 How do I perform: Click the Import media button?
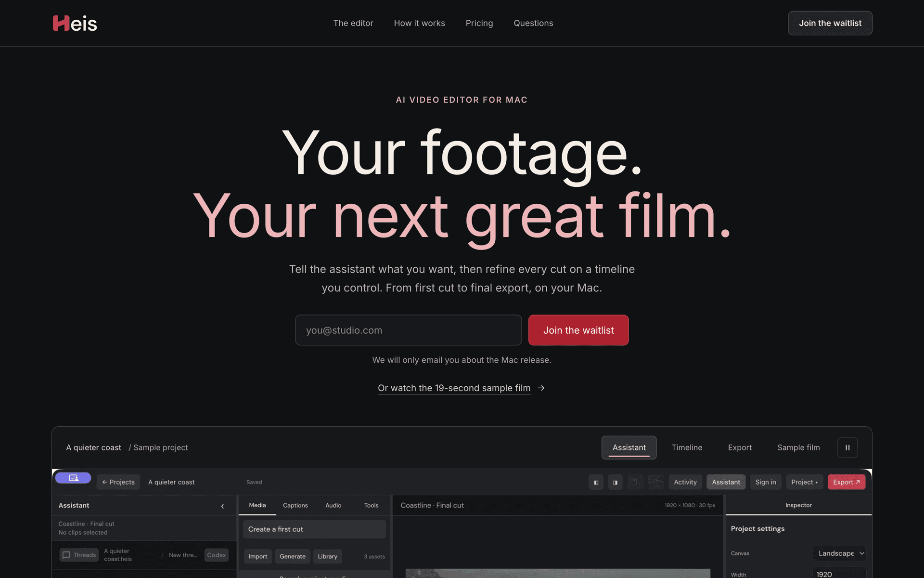point(258,556)
